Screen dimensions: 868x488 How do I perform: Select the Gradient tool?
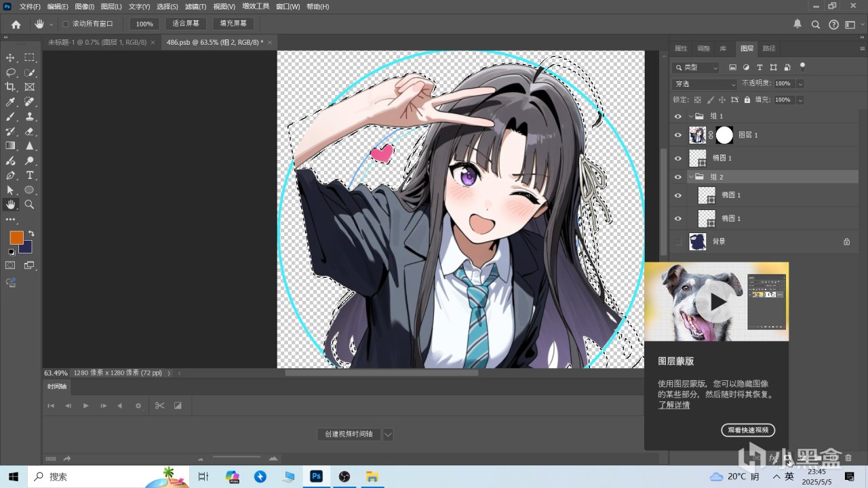coord(10,146)
